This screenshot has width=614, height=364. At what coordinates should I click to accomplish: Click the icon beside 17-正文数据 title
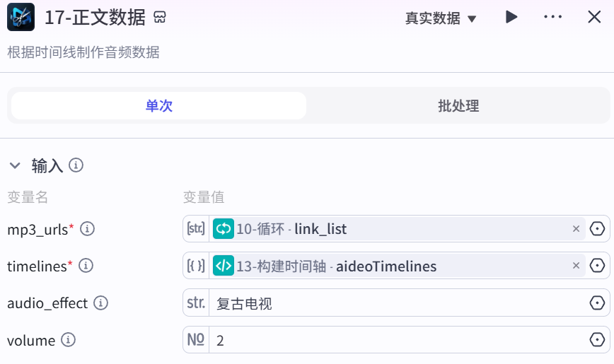[x=160, y=17]
